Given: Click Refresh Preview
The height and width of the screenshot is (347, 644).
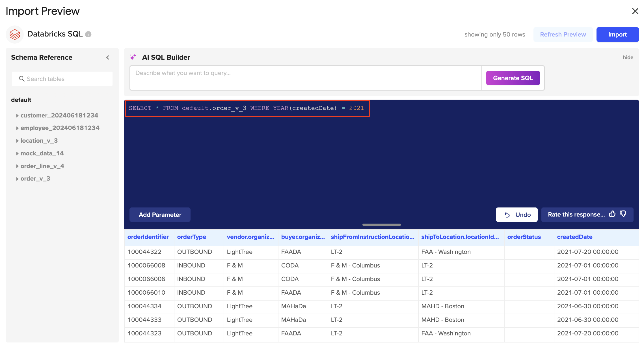Looking at the screenshot, I should (x=563, y=35).
